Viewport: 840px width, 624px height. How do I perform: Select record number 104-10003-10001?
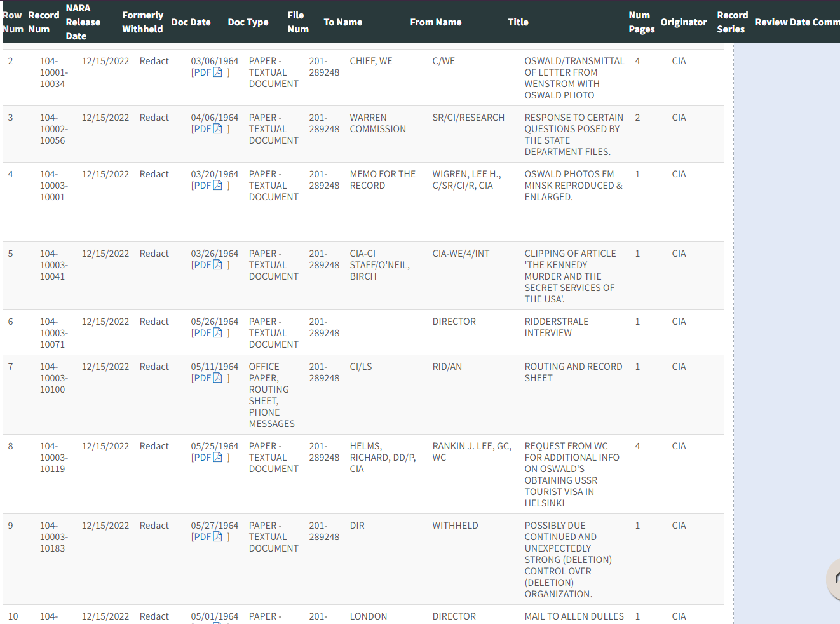[x=54, y=186]
